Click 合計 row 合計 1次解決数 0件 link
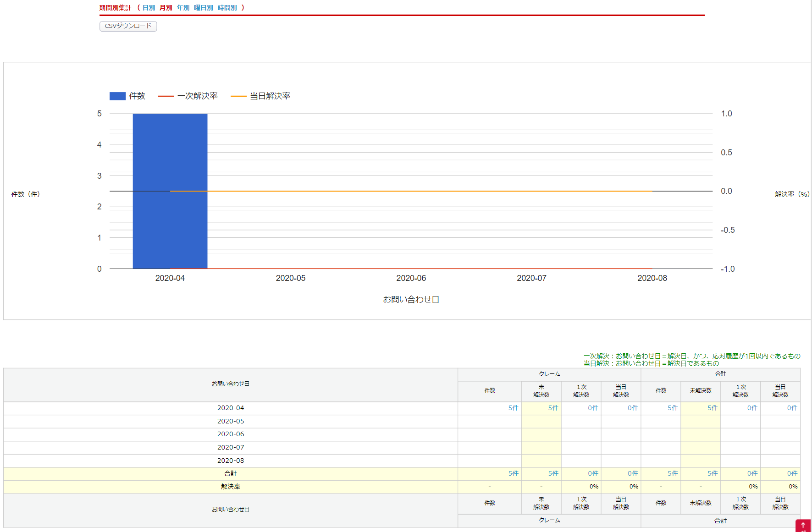Viewport: 812px width, 532px height. click(x=752, y=473)
